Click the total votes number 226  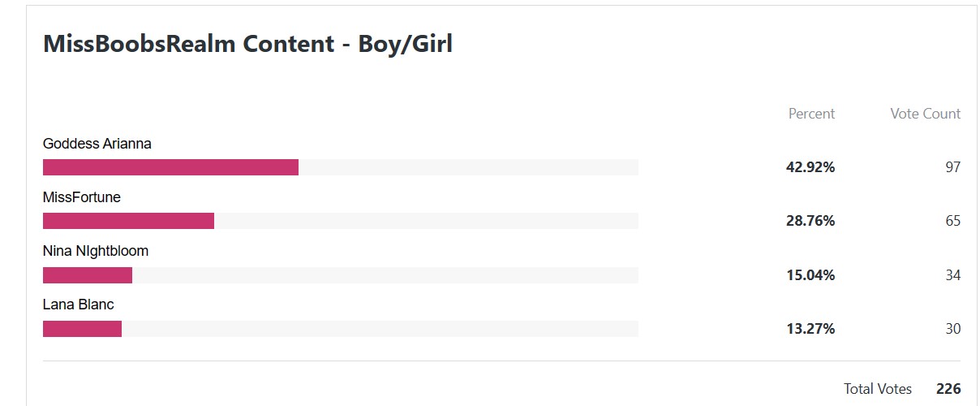tap(948, 389)
